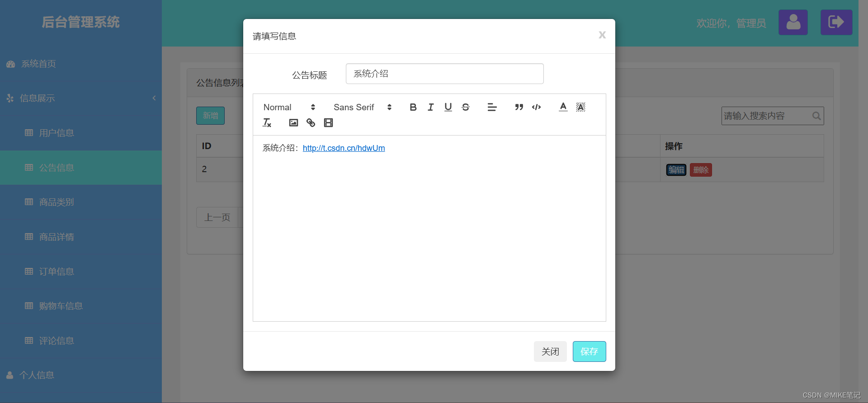Open 商品详情 in sidebar

coord(81,237)
